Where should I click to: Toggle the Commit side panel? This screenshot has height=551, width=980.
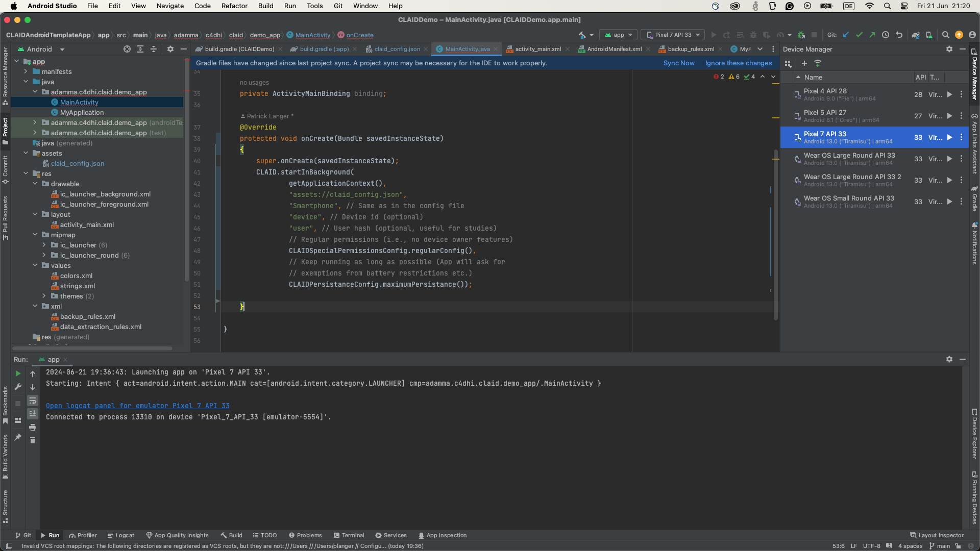pos(5,169)
